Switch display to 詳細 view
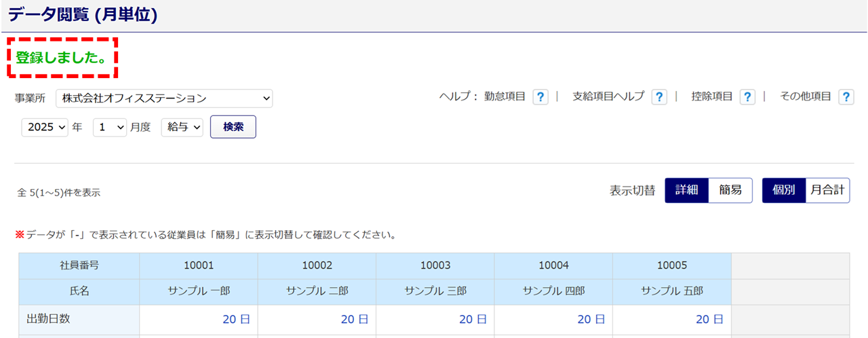Viewport: 868px width, 338px height. 686,191
